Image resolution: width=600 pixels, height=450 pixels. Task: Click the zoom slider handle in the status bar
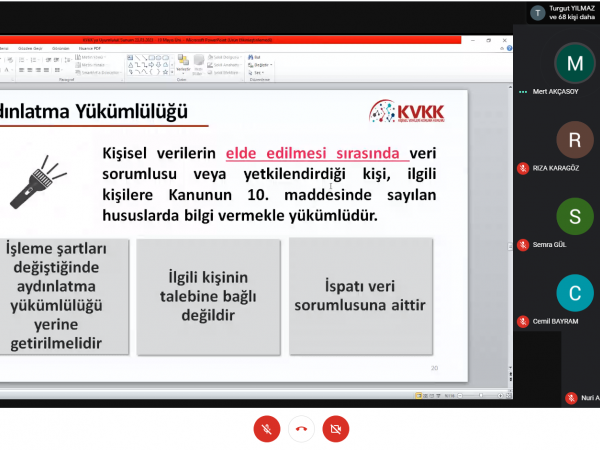481,396
